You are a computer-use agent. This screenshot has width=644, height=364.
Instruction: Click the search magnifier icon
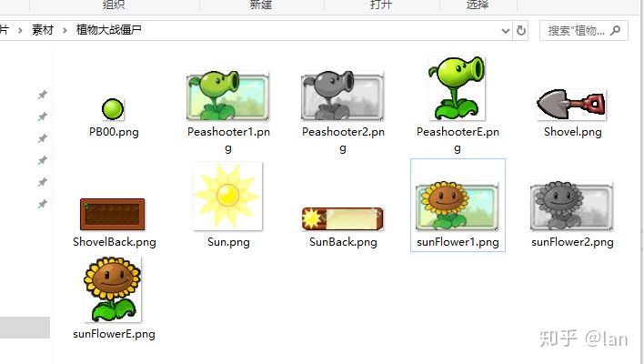tap(615, 30)
